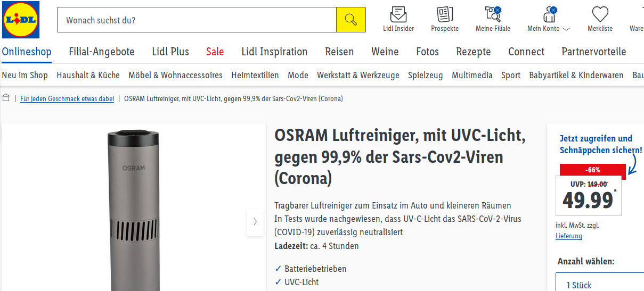Show next product image arrow
644x291 pixels.
tap(255, 222)
